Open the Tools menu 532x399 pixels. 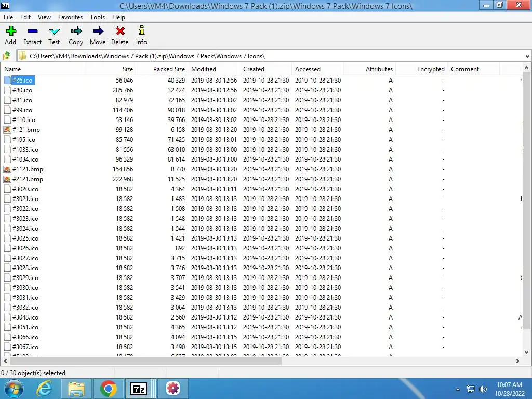click(x=97, y=17)
